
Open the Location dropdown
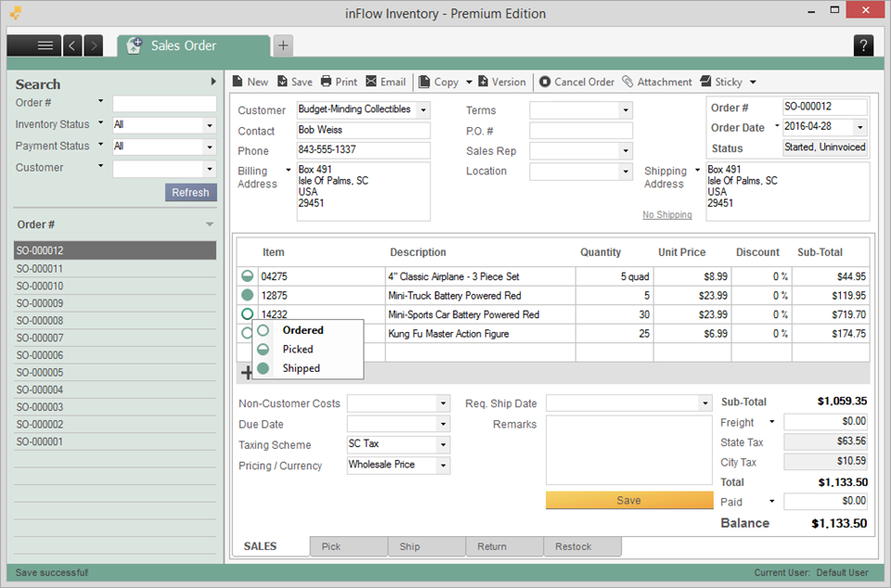[x=626, y=171]
